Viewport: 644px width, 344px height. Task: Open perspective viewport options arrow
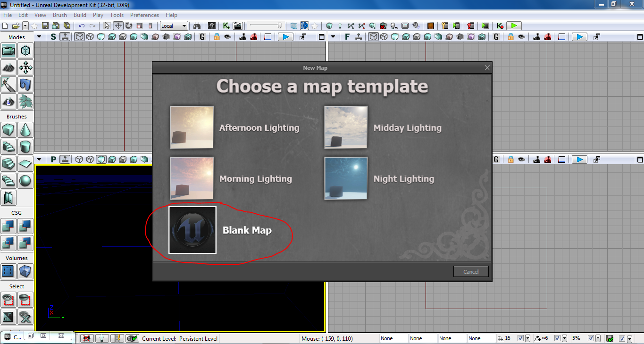pyautogui.click(x=39, y=159)
